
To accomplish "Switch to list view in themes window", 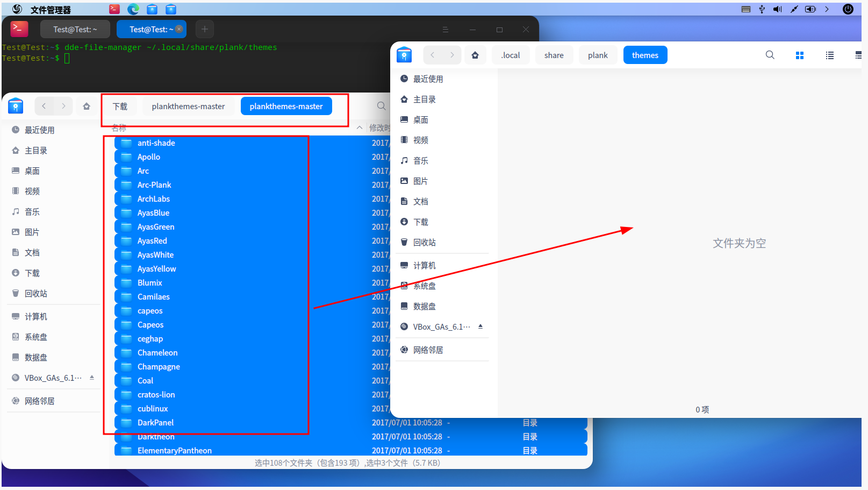I will click(x=830, y=55).
